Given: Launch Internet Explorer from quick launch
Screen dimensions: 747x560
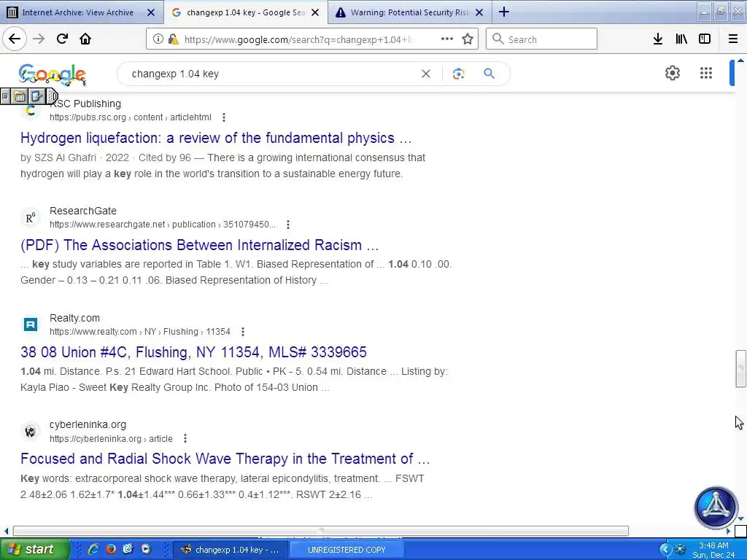Looking at the screenshot, I should pyautogui.click(x=93, y=550).
